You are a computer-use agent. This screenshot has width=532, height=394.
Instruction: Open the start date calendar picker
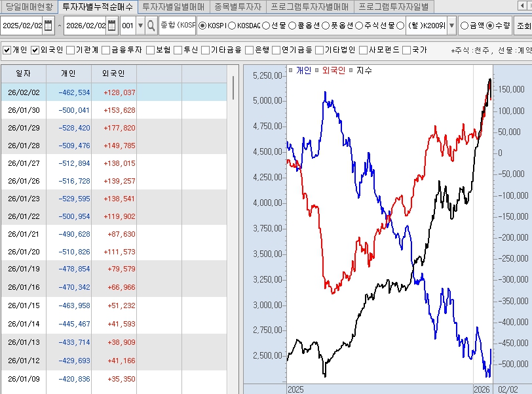coord(48,26)
